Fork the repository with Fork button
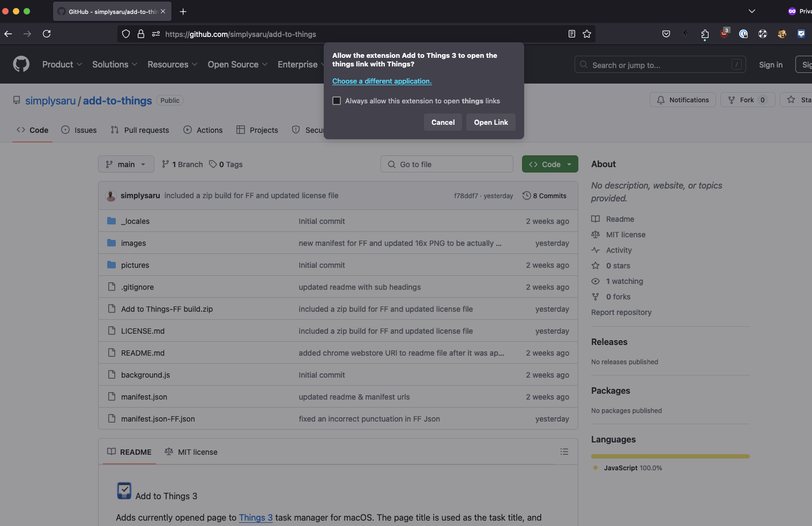812x526 pixels. [748, 100]
